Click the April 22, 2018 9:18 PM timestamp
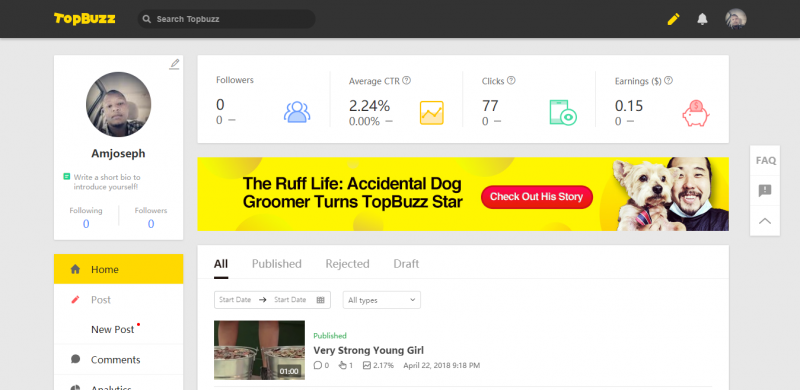 pos(442,365)
